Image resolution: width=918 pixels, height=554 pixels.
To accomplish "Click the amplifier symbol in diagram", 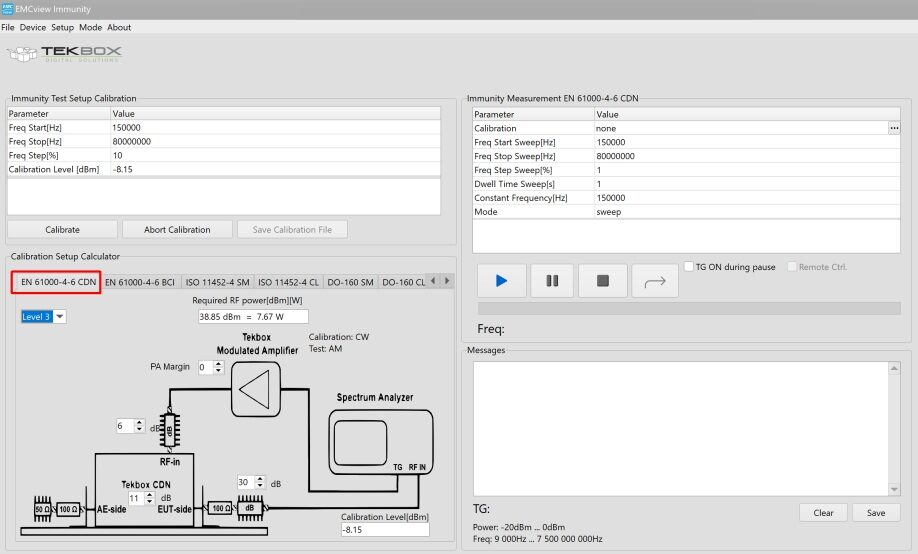I will pos(256,389).
